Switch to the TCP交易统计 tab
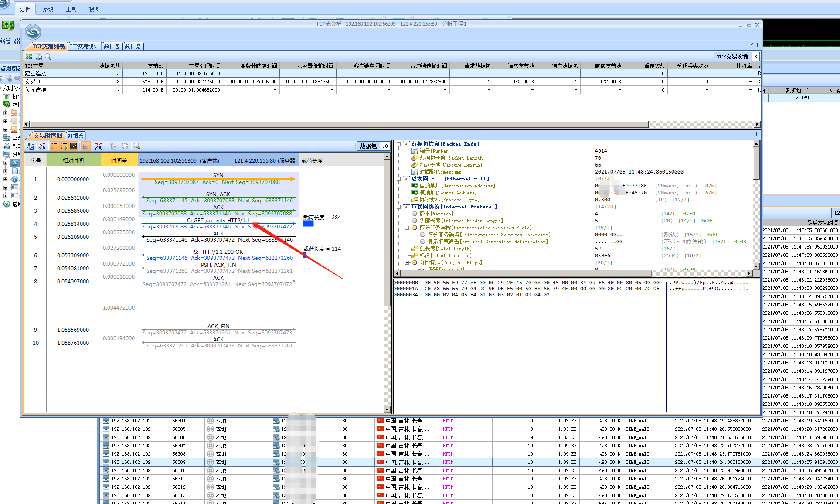The width and height of the screenshot is (840, 504). click(84, 46)
